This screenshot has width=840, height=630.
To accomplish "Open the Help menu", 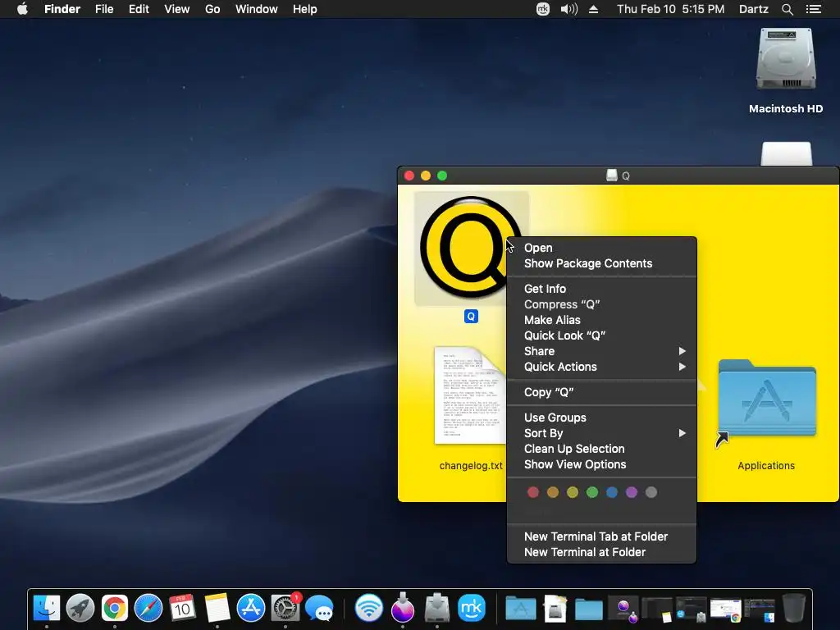I will tap(305, 9).
